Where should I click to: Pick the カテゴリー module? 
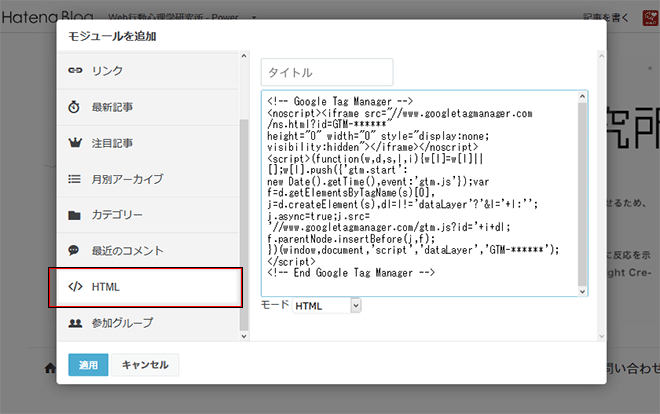[148, 215]
